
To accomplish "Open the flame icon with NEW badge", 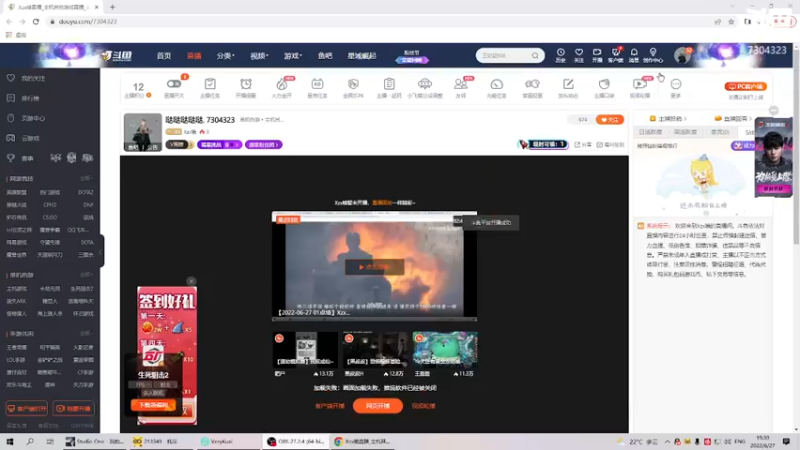I will (282, 84).
